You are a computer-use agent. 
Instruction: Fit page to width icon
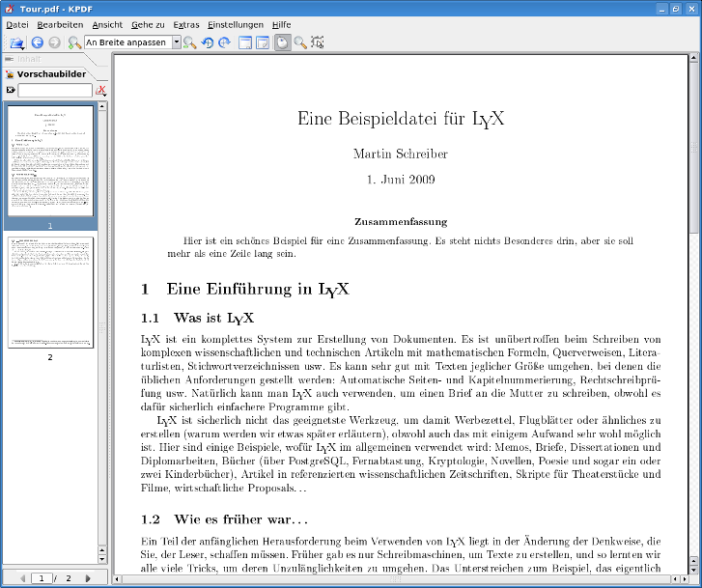[x=245, y=42]
